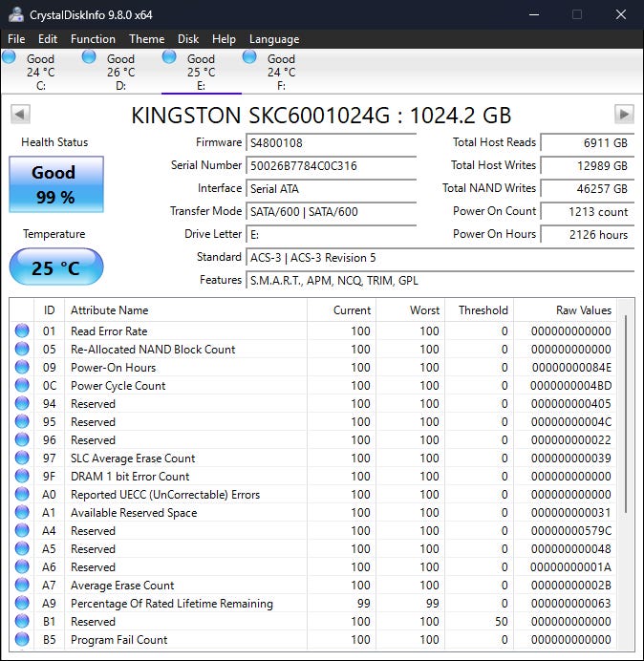Select drive D: status orb
644x661 pixels.
[x=90, y=57]
